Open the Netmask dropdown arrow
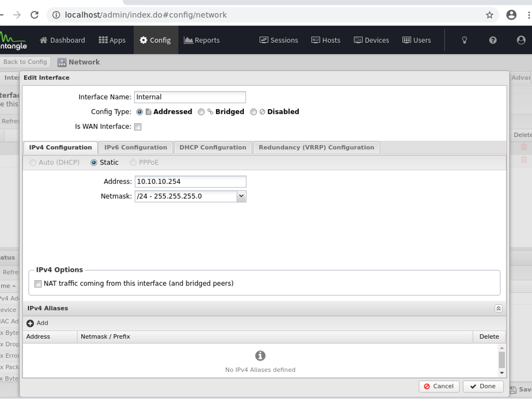The image size is (532, 399). tap(241, 196)
